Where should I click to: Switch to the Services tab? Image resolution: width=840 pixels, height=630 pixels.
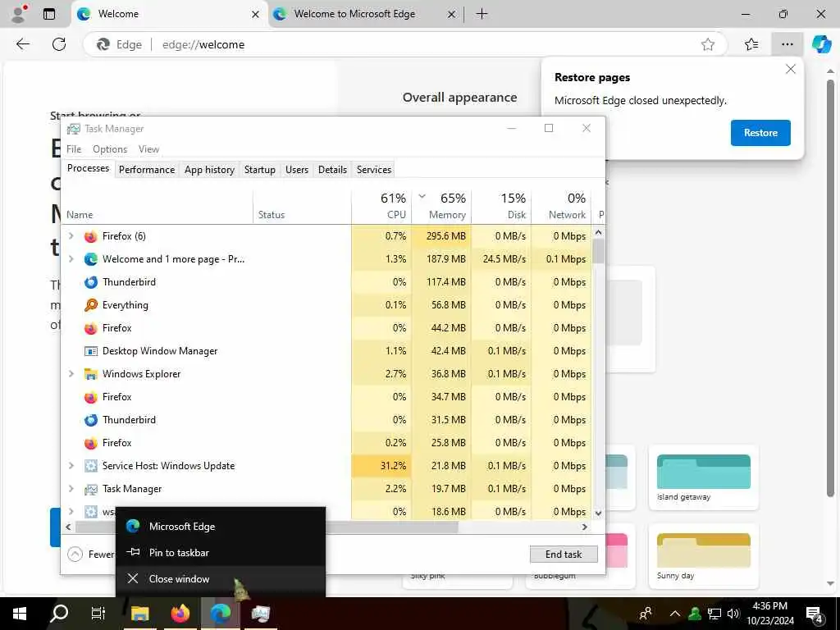pos(374,170)
